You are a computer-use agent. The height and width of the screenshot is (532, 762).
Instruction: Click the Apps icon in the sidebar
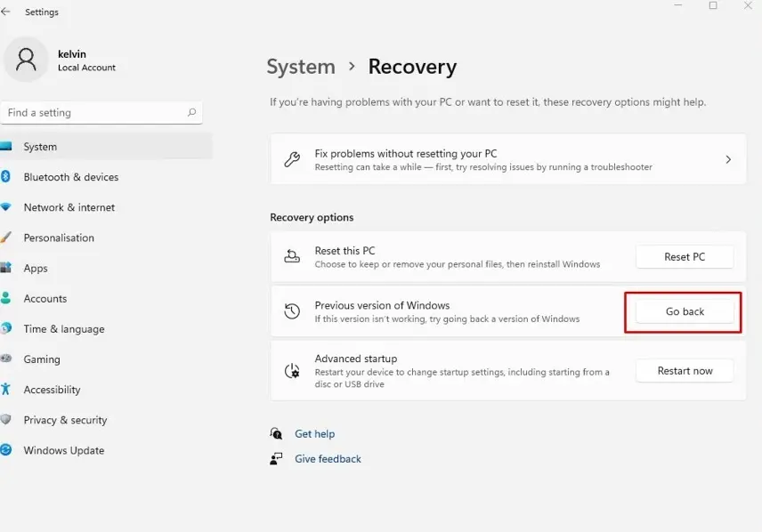pyautogui.click(x=5, y=268)
